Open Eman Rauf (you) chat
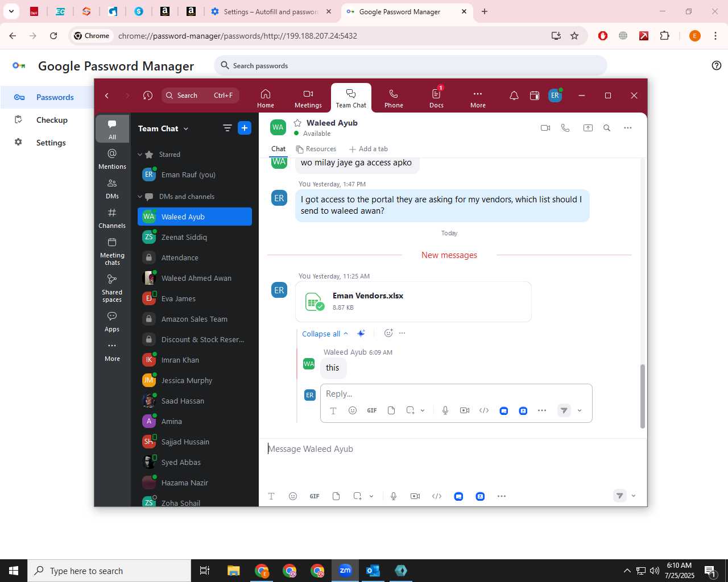 [195, 175]
